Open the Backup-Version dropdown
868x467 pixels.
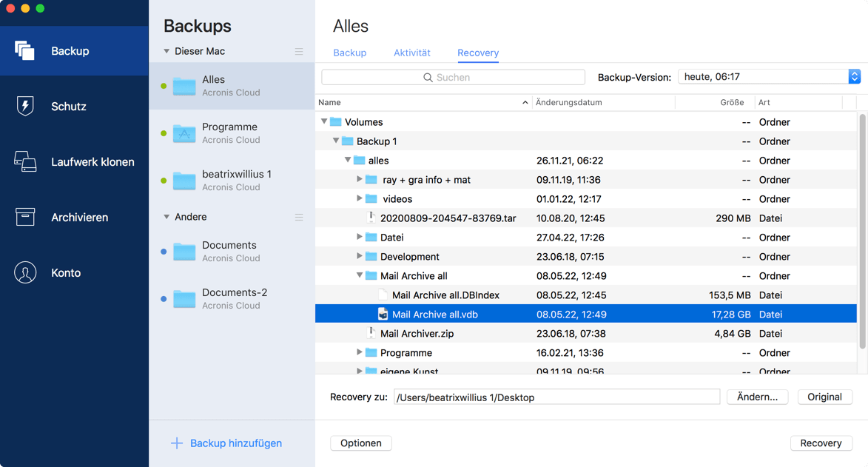coord(854,76)
